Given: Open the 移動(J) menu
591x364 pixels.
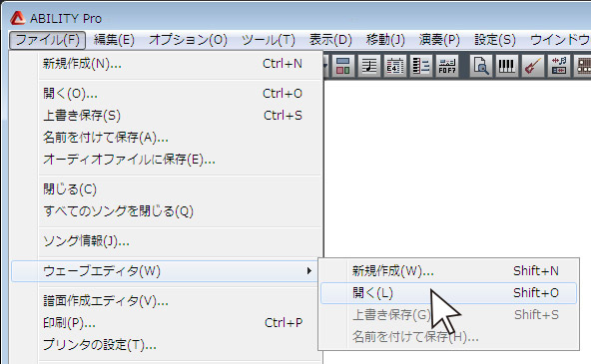Looking at the screenshot, I should (x=385, y=40).
